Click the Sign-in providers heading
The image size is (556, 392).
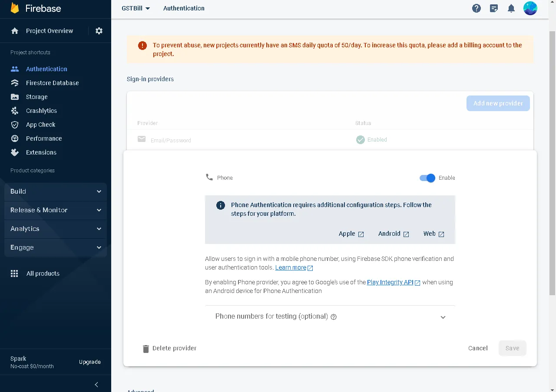[x=150, y=79]
